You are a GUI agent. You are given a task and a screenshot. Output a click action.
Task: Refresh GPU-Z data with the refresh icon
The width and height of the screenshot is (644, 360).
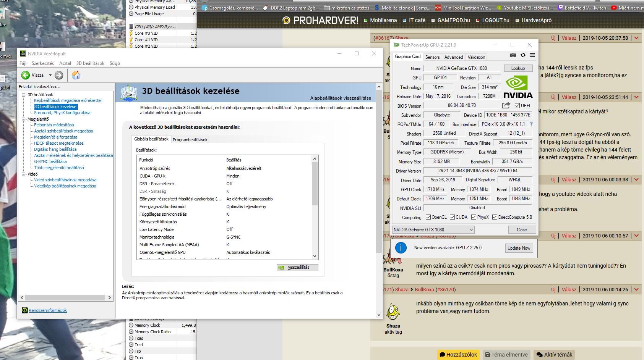(523, 55)
